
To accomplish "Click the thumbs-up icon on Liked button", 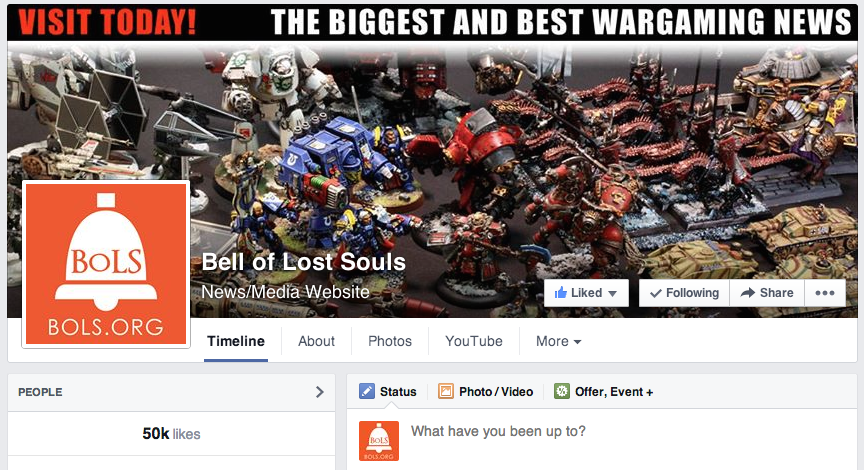I will (560, 293).
